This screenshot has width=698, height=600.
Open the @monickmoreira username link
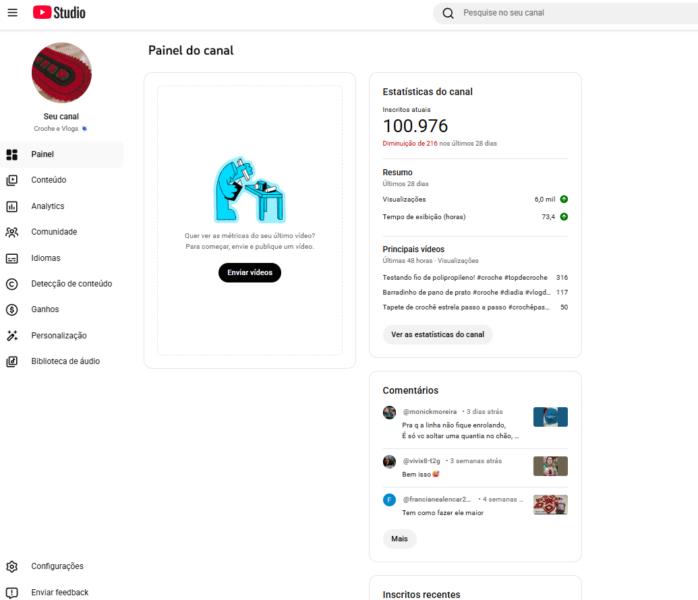430,412
